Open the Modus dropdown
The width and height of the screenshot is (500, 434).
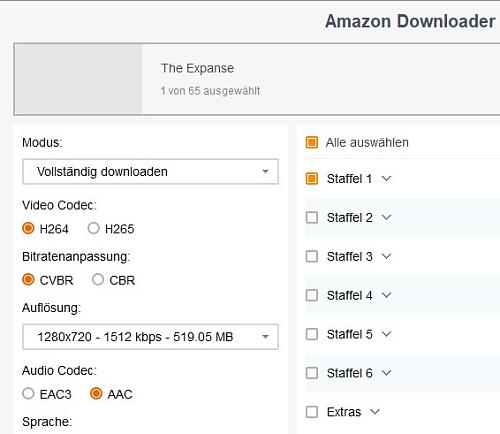click(150, 172)
